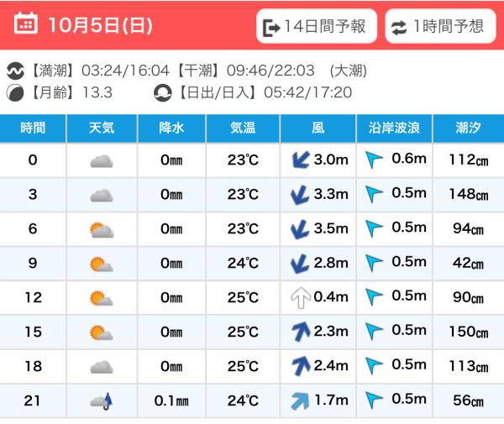Click the moon phase icon beside 月齢
Image resolution: width=504 pixels, height=424 pixels.
pos(16,92)
